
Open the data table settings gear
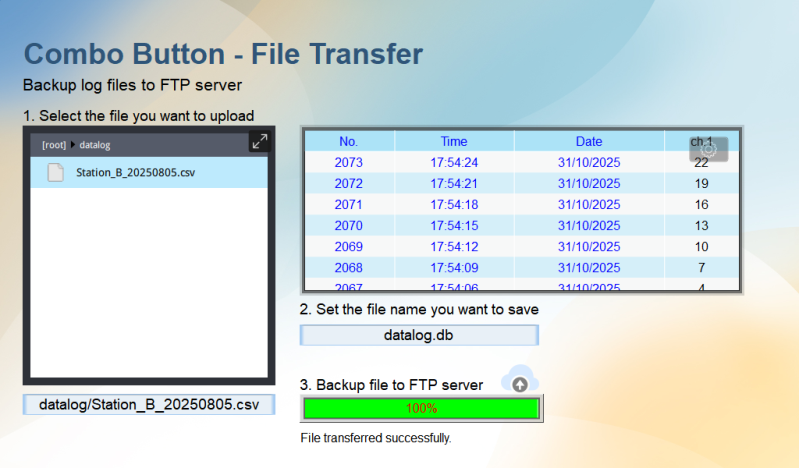708,149
